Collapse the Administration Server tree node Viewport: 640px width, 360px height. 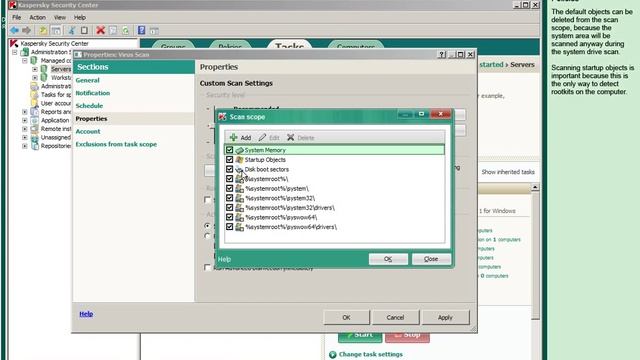coord(15,52)
